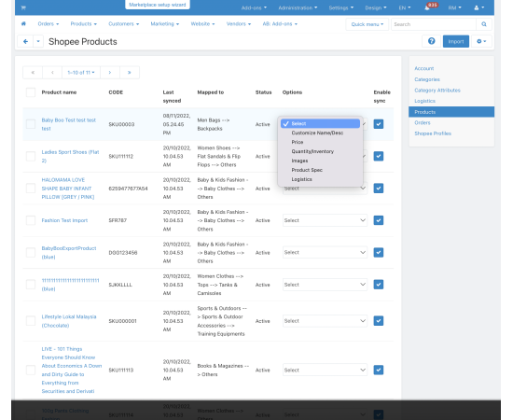Open Quick menu dropdown
The width and height of the screenshot is (513, 420).
pyautogui.click(x=367, y=24)
